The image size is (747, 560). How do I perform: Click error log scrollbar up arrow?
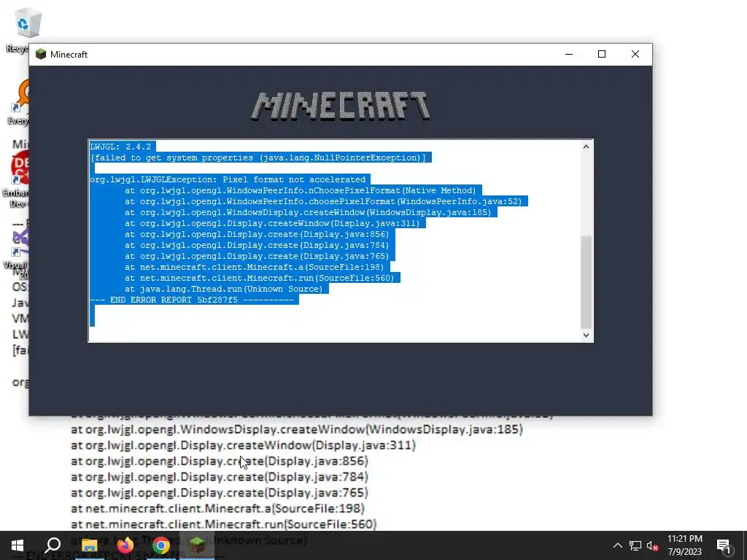pyautogui.click(x=586, y=147)
